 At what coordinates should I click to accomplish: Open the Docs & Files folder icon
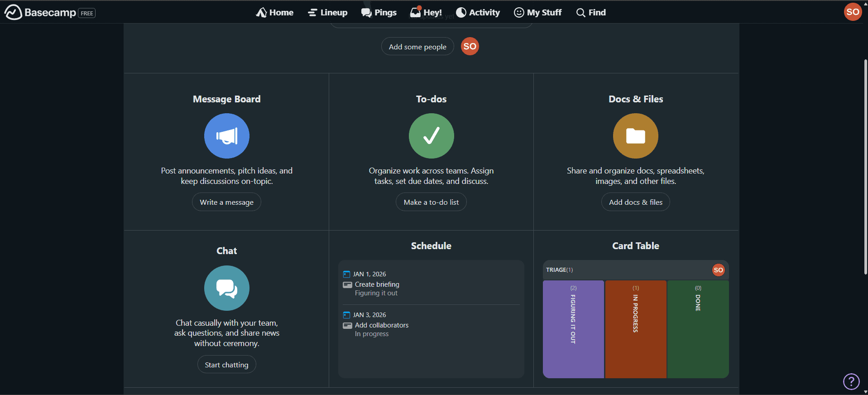pos(635,136)
